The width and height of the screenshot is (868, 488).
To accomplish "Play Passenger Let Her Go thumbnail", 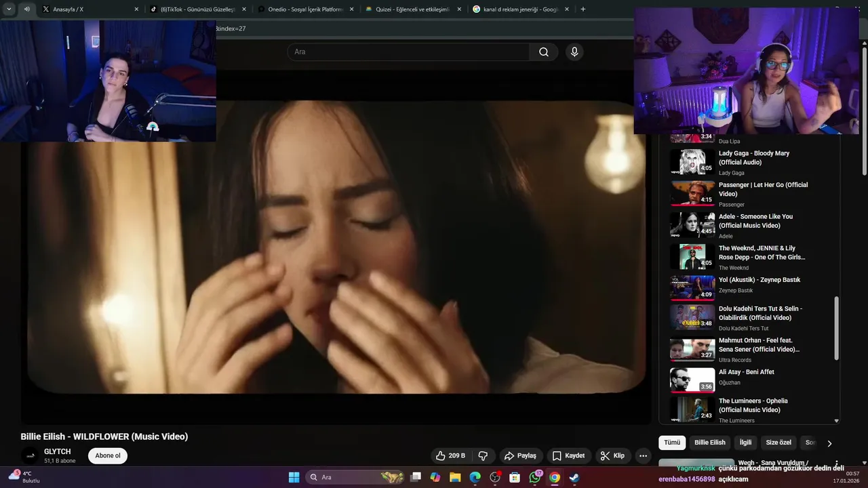I will pyautogui.click(x=692, y=193).
